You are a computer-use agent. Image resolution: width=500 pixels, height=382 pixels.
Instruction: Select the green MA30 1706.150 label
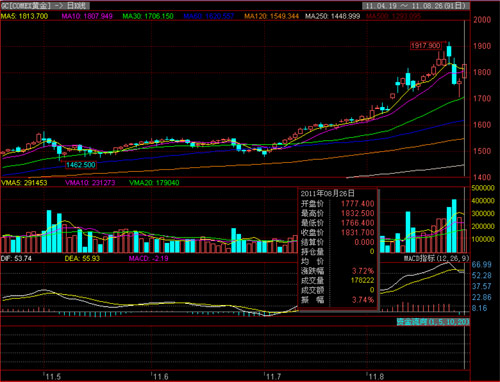(148, 16)
